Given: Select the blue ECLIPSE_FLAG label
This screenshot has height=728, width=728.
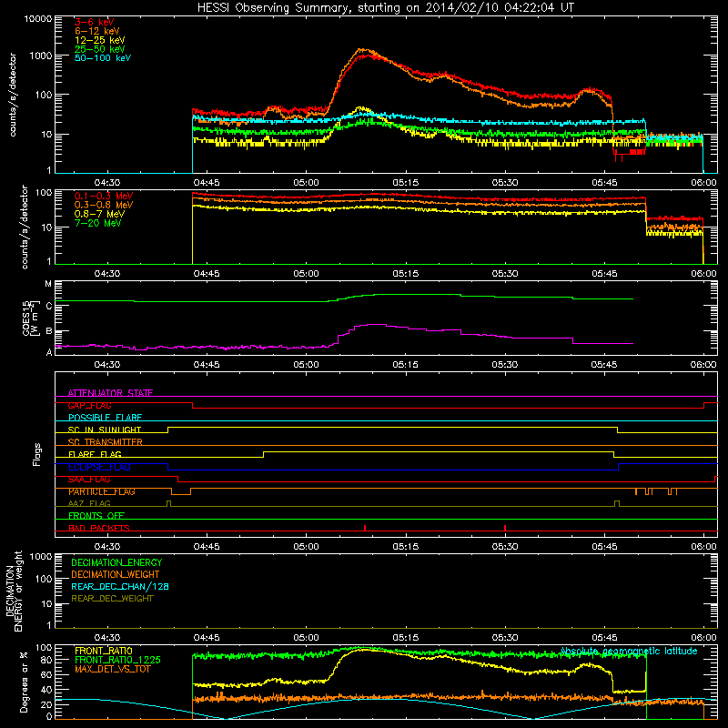Looking at the screenshot, I should 99,467.
